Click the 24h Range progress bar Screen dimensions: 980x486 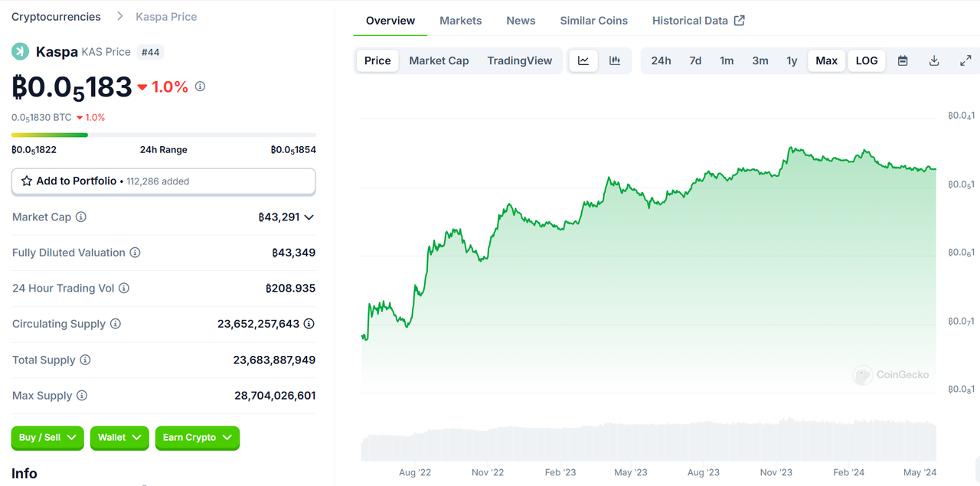click(x=163, y=135)
